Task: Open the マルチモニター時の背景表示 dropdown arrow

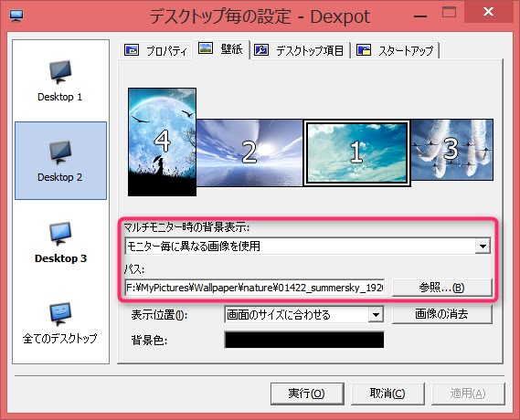Action: (483, 247)
